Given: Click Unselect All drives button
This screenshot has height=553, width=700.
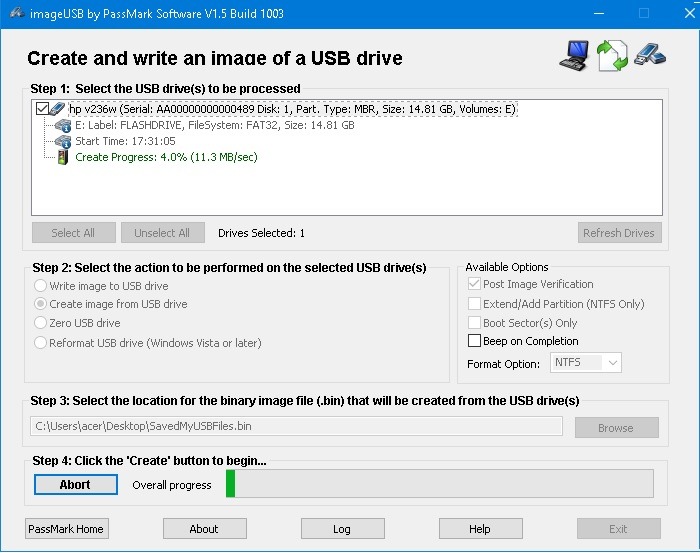Looking at the screenshot, I should click(x=162, y=233).
